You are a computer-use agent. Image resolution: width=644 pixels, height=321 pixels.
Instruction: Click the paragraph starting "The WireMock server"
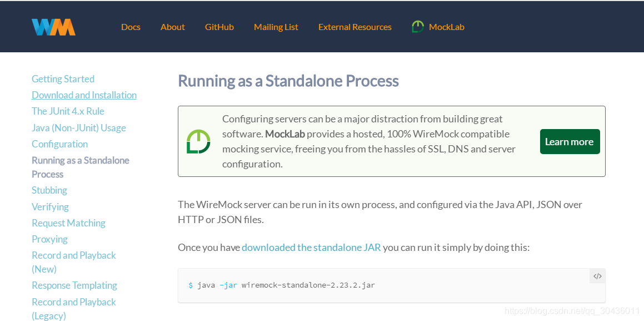pos(380,212)
